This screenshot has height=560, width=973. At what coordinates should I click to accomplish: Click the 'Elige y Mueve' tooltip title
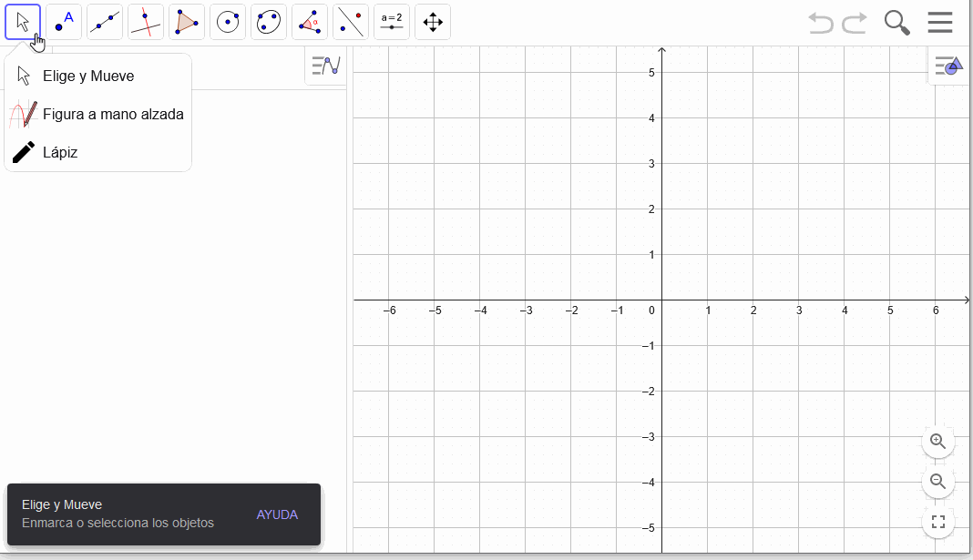click(x=61, y=504)
